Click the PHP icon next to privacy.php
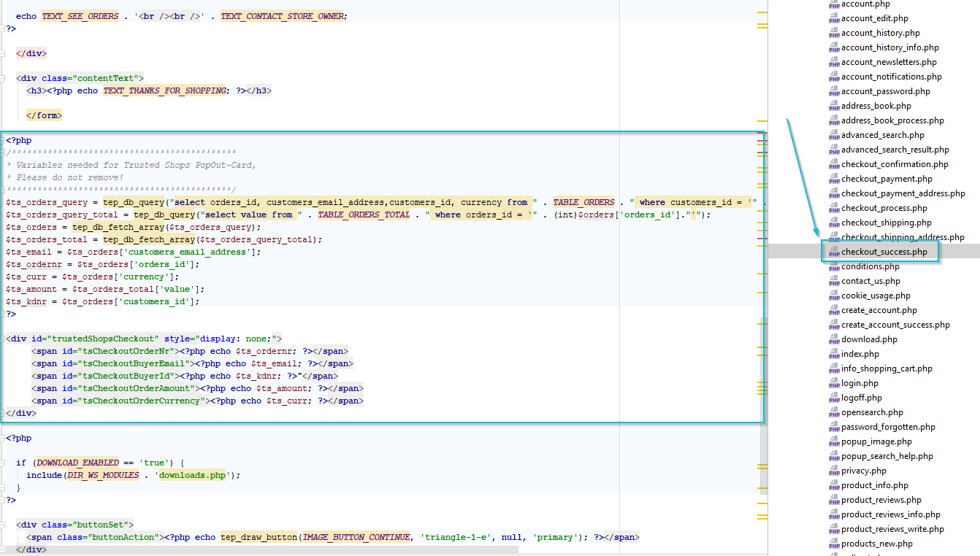Image resolution: width=980 pixels, height=556 pixels. 834,471
